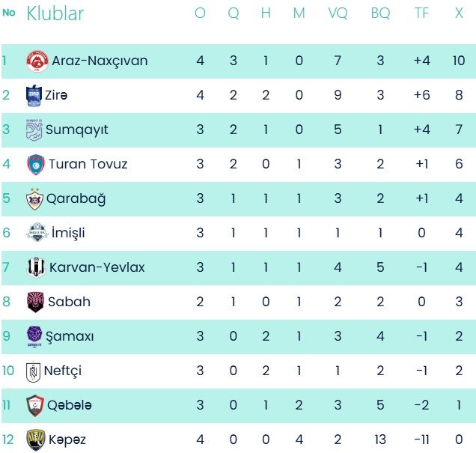Viewport: 476px width, 453px height.
Task: Open the Araz-Naxçıvan team name link
Action: click(x=100, y=61)
